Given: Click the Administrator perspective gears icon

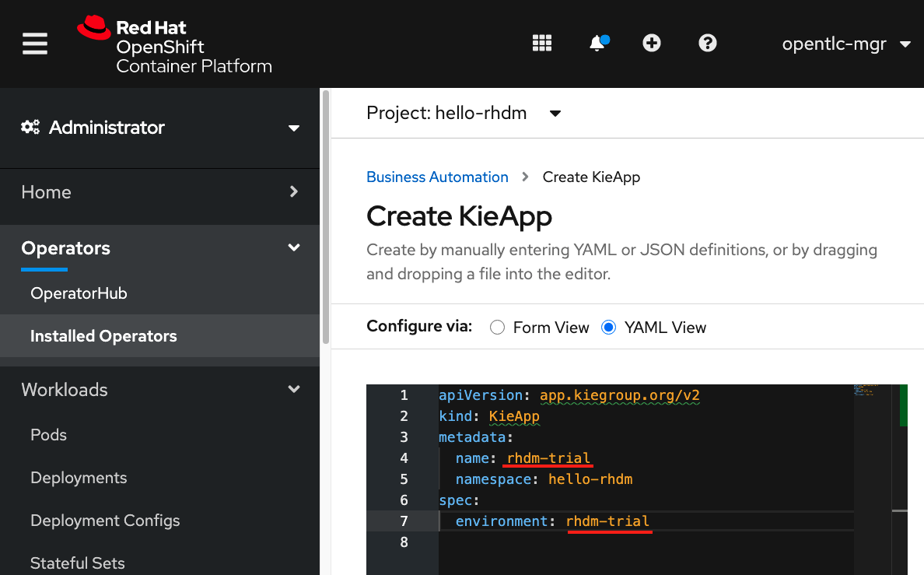Looking at the screenshot, I should coord(30,128).
